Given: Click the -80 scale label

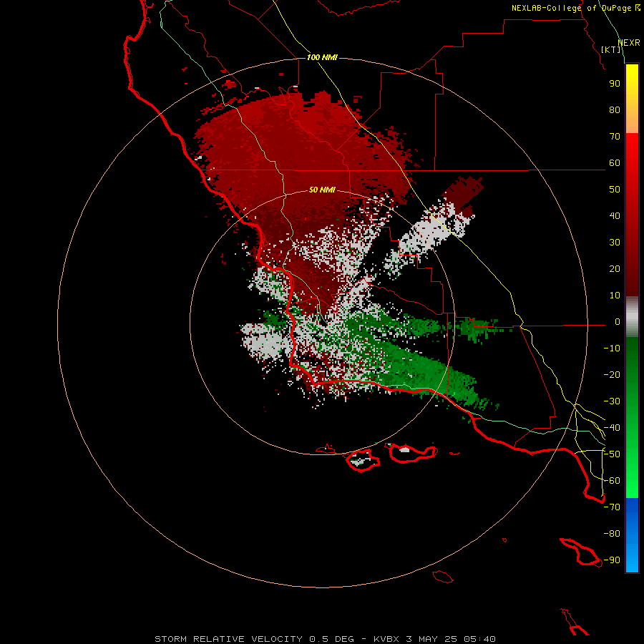Looking at the screenshot, I should (612, 534).
